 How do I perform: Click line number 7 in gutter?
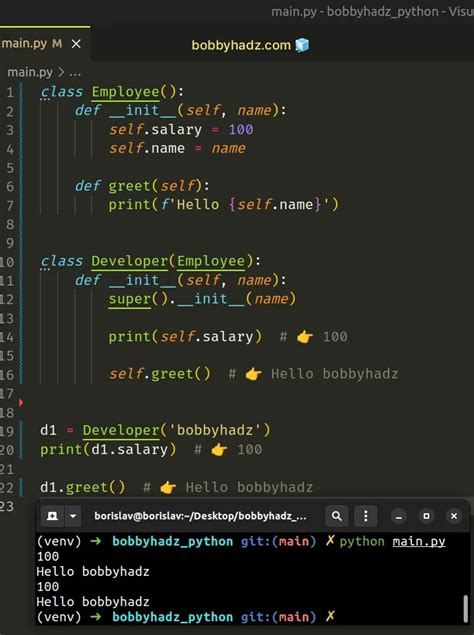[x=10, y=205]
